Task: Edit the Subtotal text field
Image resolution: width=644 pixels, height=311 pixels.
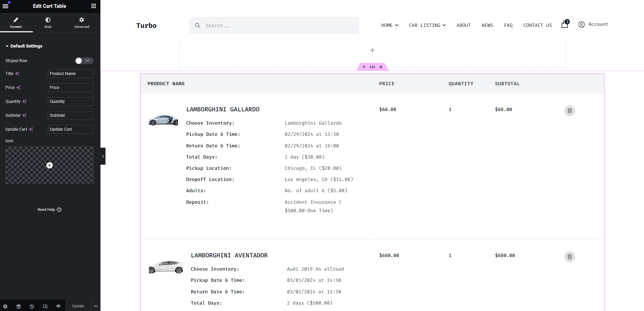Action: click(x=71, y=115)
